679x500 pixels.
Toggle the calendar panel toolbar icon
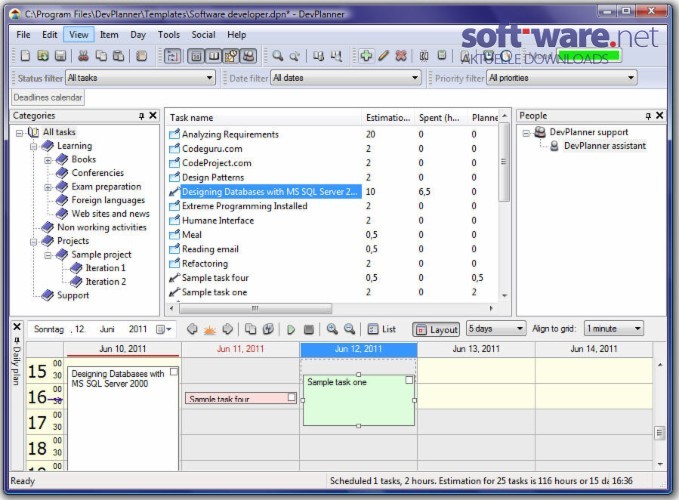tap(196, 56)
